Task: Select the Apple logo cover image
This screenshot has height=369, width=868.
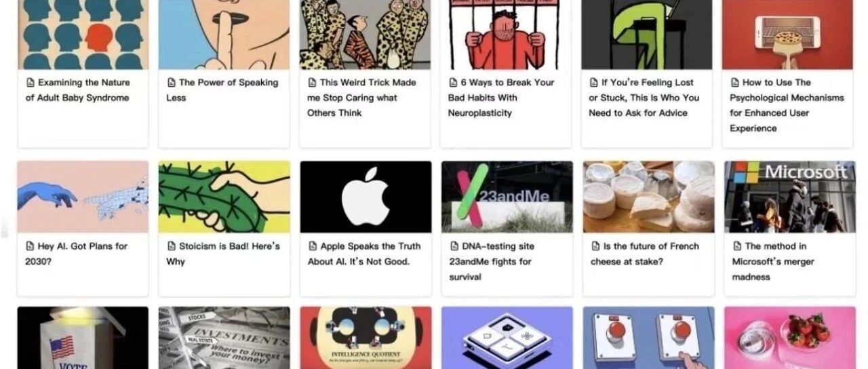Action: 366,197
